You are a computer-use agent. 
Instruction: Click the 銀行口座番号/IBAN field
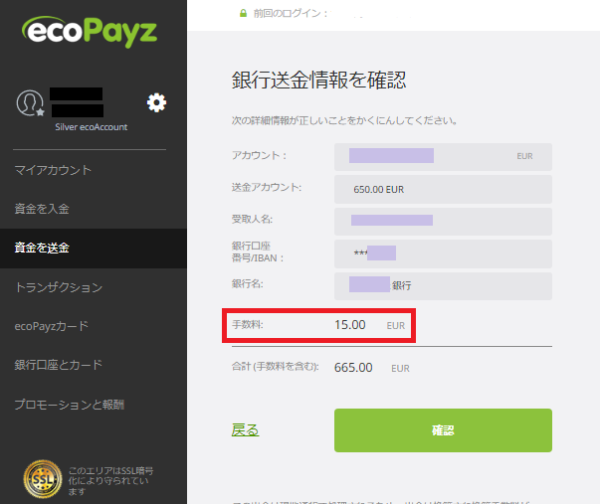[443, 254]
